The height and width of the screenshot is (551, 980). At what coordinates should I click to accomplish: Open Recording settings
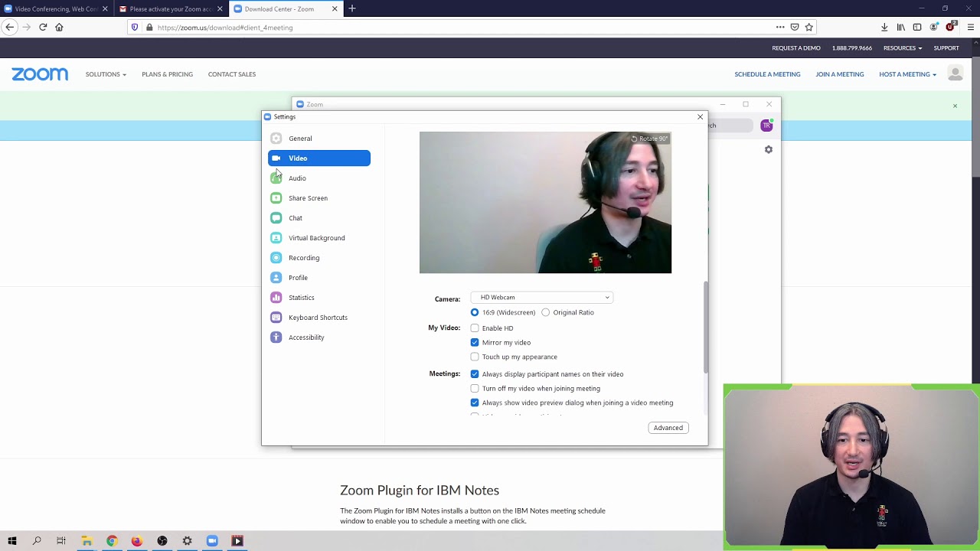[318, 258]
